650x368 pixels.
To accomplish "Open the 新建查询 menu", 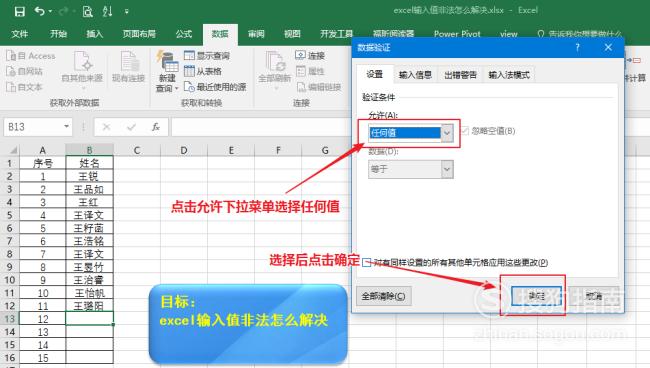I will point(167,71).
